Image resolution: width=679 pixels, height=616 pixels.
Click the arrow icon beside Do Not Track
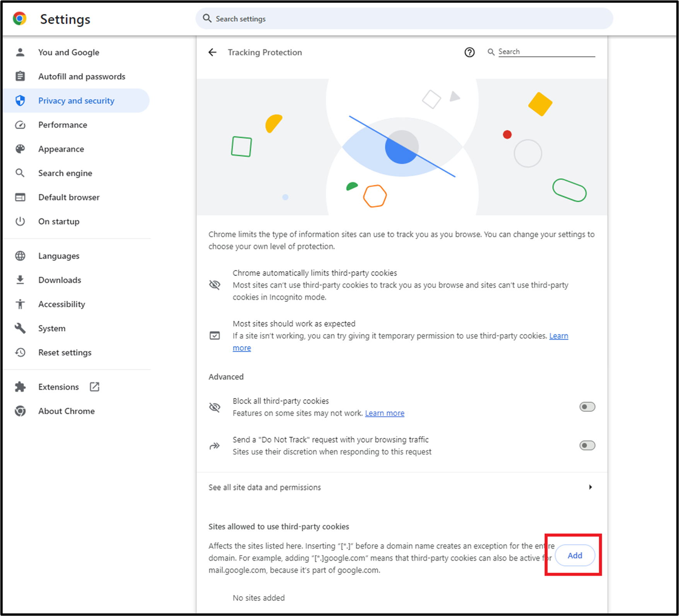215,446
